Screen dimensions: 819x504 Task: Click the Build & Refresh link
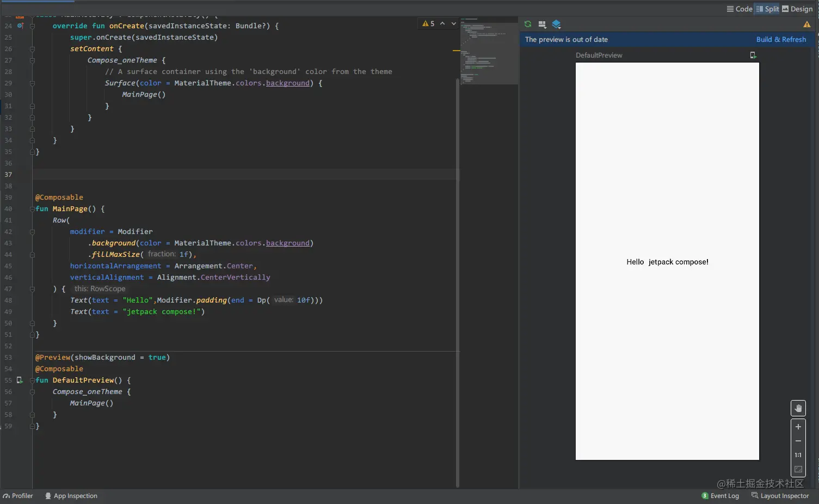(x=781, y=40)
